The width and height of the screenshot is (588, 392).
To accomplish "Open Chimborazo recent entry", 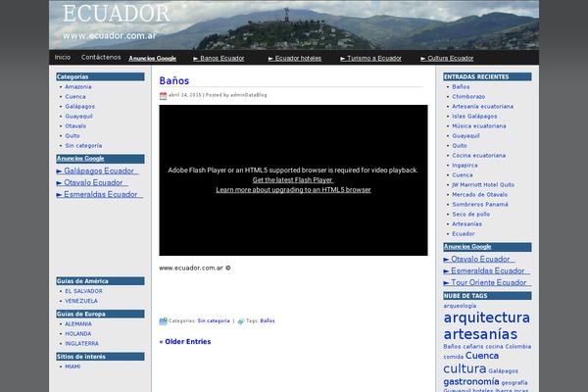I will point(468,97).
